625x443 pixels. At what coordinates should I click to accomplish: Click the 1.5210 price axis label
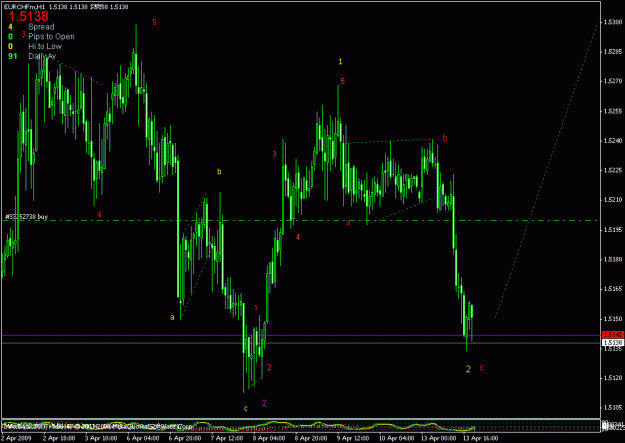click(x=613, y=200)
